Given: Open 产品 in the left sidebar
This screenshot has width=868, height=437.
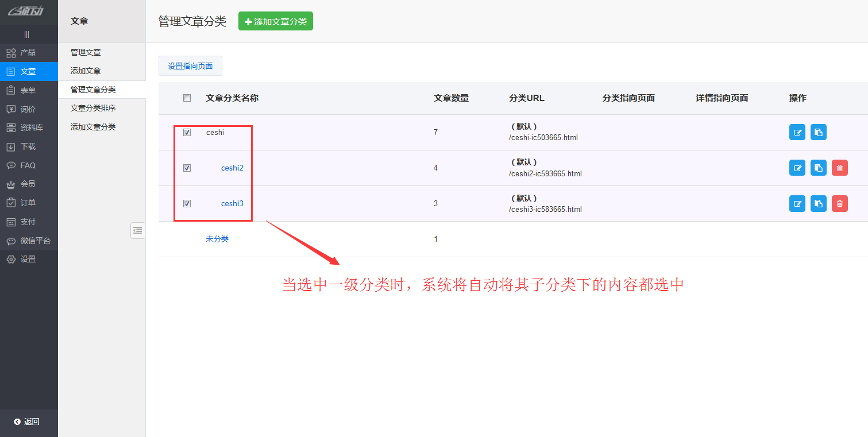Looking at the screenshot, I should [28, 53].
